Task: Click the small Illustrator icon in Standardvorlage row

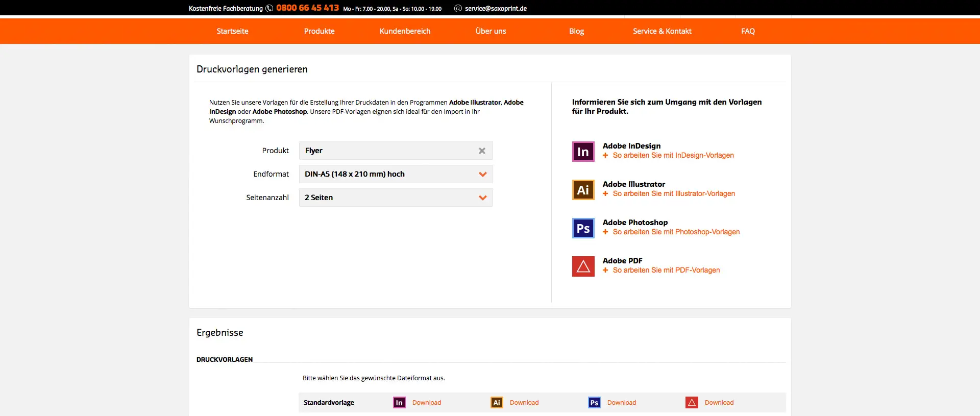Action: point(497,403)
